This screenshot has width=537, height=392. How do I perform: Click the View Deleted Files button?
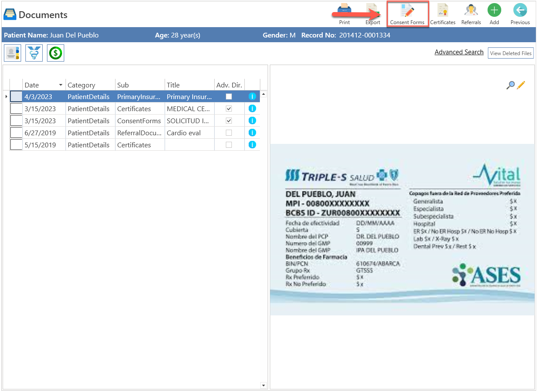(511, 53)
